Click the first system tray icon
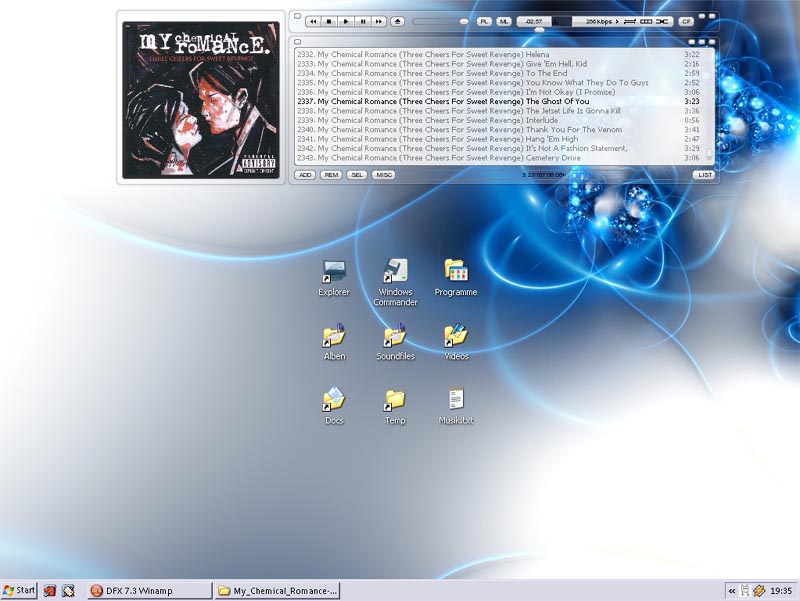800x601 pixels. (745, 591)
